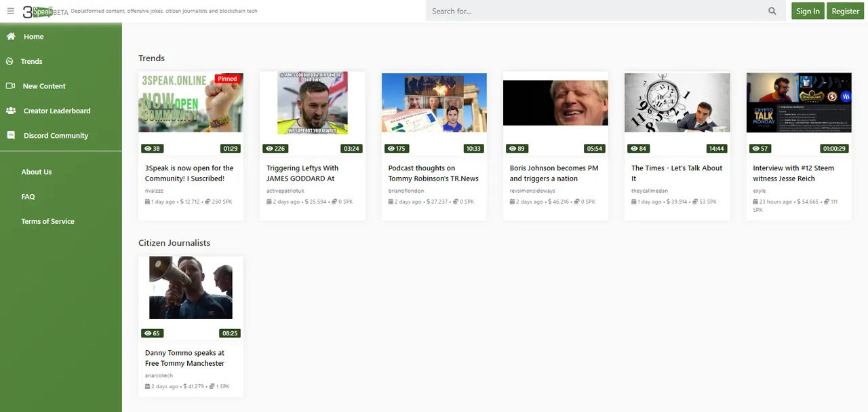Screen dimensions: 868x412
Task: Open the About Us page
Action: tap(36, 172)
